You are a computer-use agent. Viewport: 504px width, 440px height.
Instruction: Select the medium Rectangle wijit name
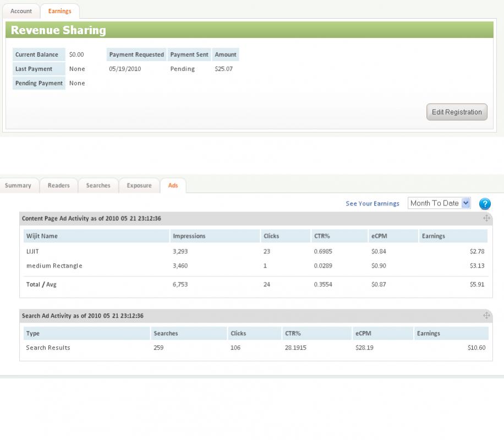pyautogui.click(x=54, y=265)
